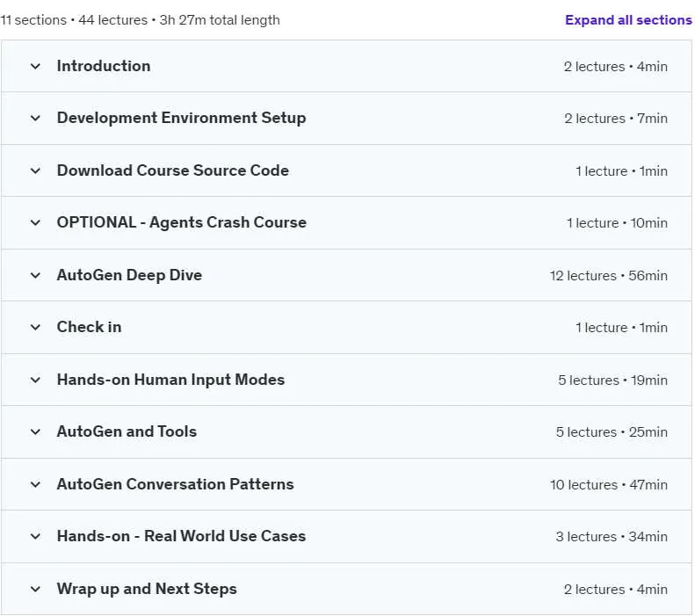Click '5 lectures • 19min' text
The height and width of the screenshot is (616, 695).
tap(612, 380)
